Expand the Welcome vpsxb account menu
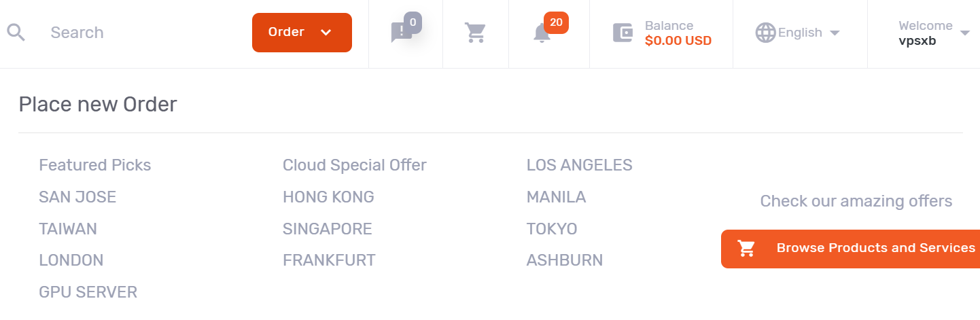The image size is (980, 320). click(934, 33)
